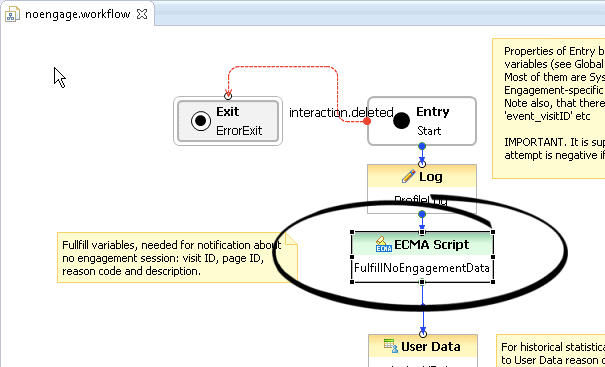Click the interaction.deleted connection label
605x367 pixels.
coord(341,113)
